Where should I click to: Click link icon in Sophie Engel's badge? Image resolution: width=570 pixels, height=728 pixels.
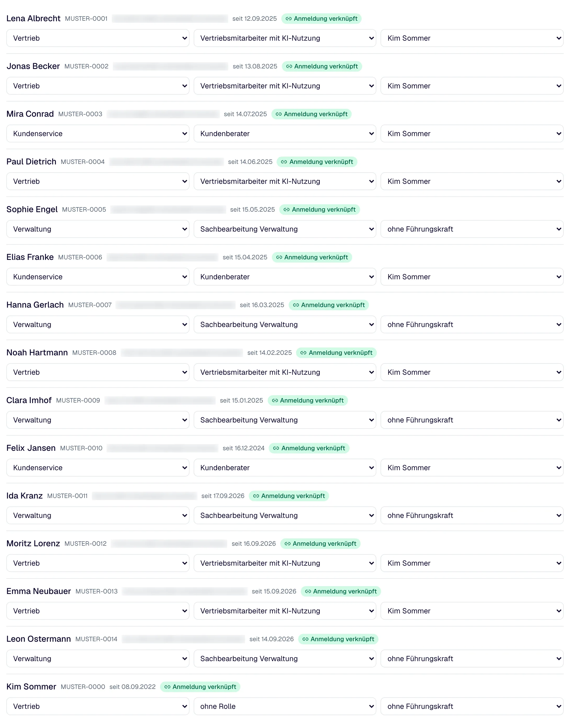[x=287, y=210]
